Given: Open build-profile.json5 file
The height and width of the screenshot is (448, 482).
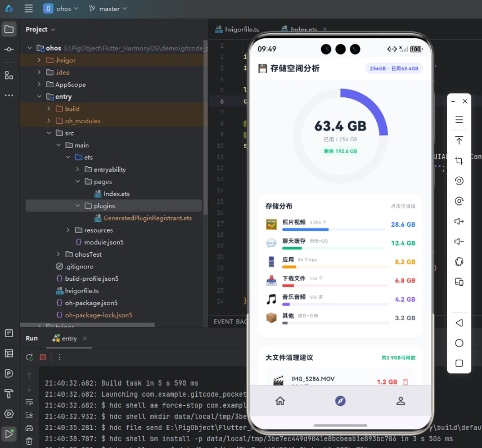Looking at the screenshot, I should [x=88, y=279].
